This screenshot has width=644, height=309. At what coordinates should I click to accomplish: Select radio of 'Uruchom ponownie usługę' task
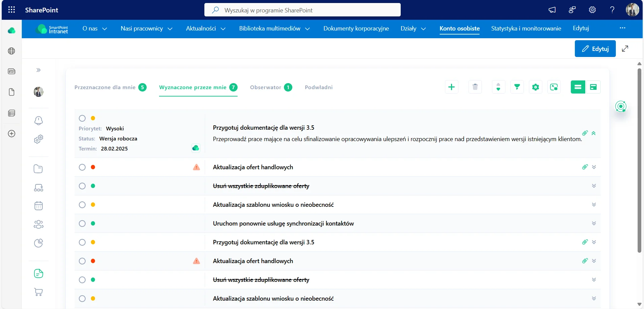tap(82, 224)
